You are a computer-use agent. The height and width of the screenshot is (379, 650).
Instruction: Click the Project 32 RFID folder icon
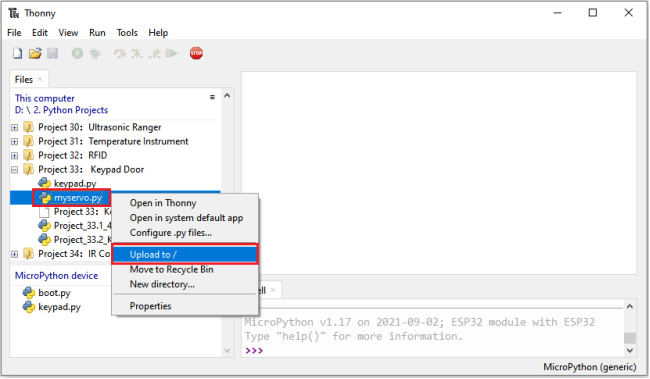[29, 155]
